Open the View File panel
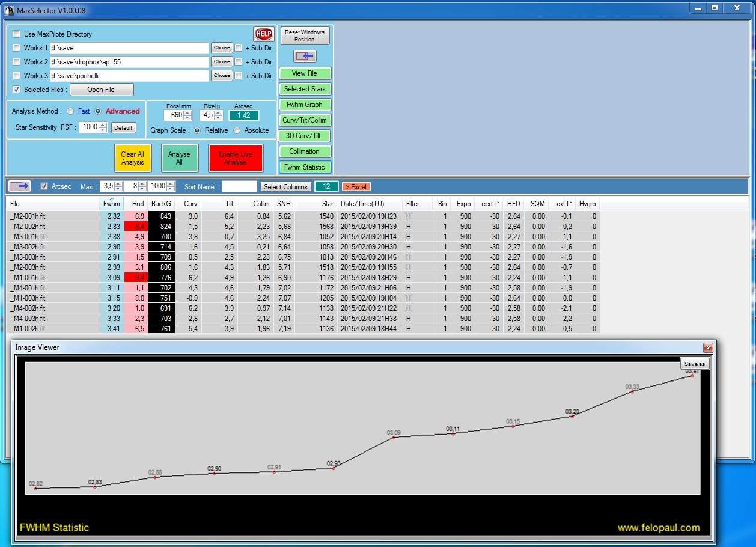This screenshot has width=756, height=547. (305, 73)
